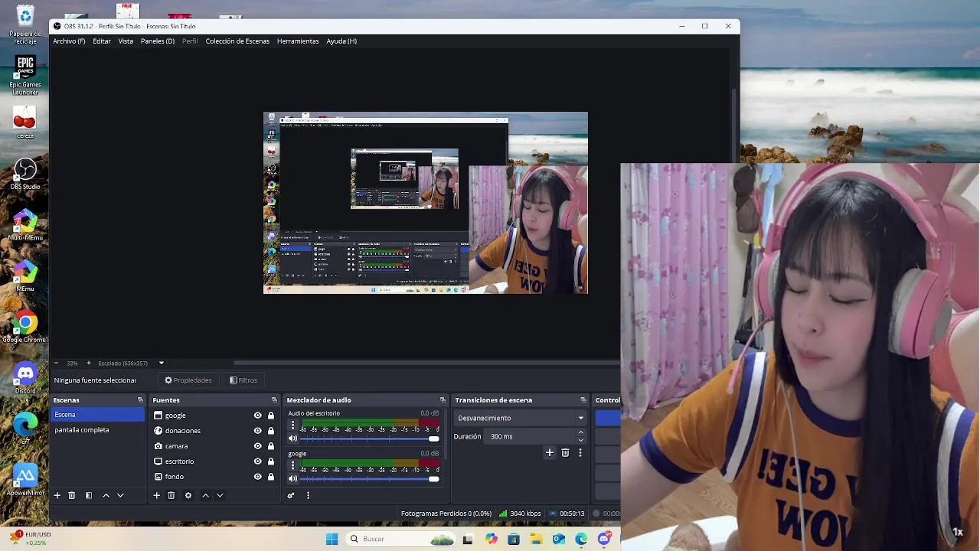This screenshot has height=551, width=980.
Task: Open scene filters icon in Escenas toolbar
Action: (89, 495)
